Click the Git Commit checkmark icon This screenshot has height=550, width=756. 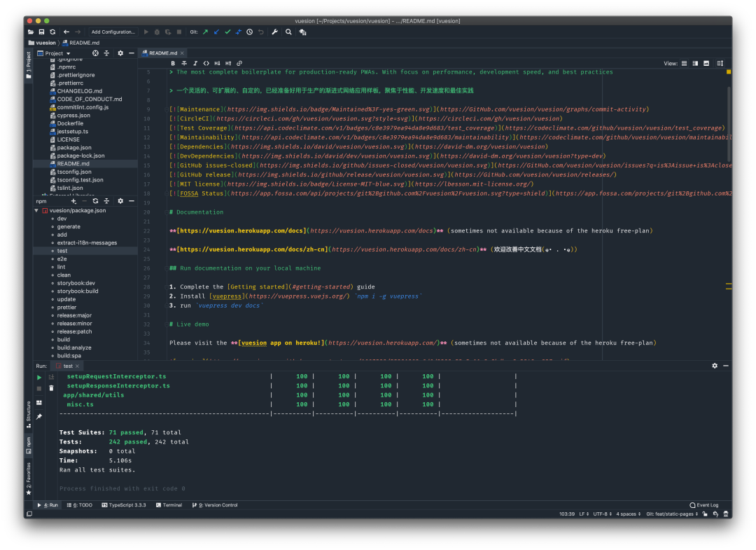(x=227, y=32)
